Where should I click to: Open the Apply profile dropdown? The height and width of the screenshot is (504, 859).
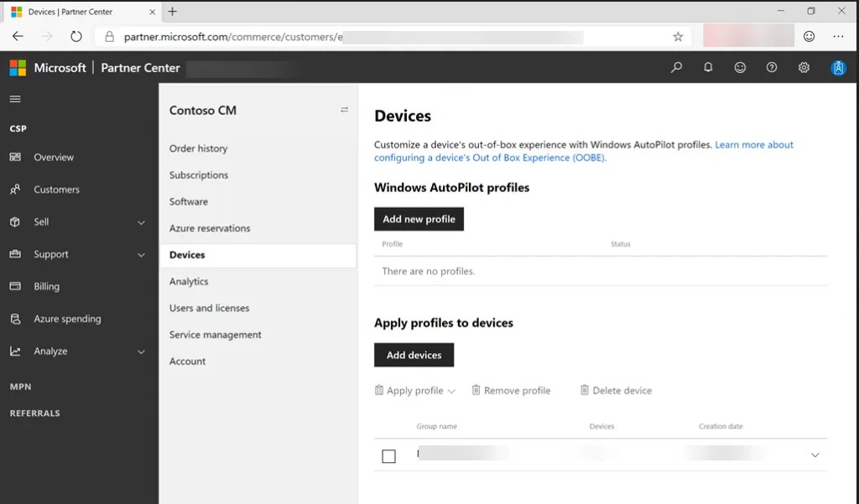(x=414, y=390)
